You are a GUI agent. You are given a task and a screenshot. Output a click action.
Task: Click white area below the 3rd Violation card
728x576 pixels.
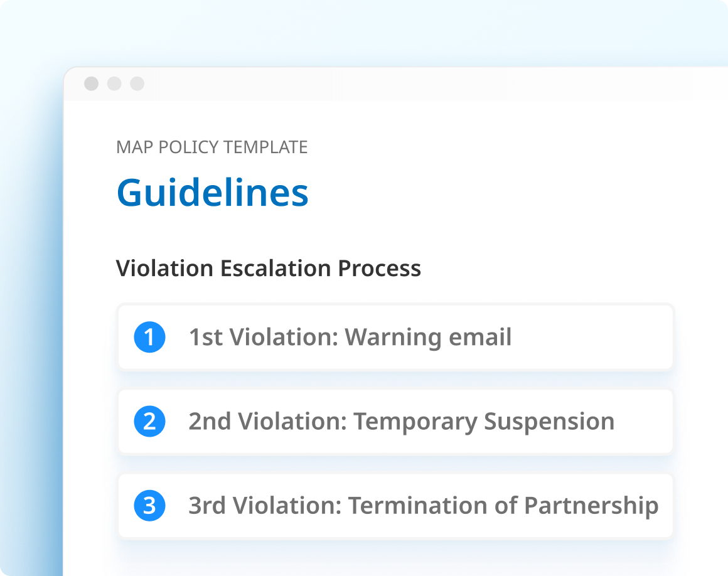tap(395, 558)
